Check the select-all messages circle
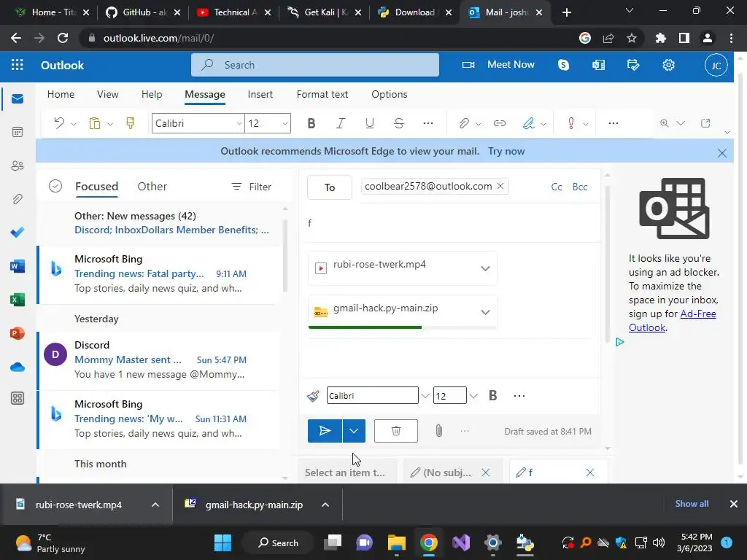This screenshot has width=747, height=560. pyautogui.click(x=55, y=186)
